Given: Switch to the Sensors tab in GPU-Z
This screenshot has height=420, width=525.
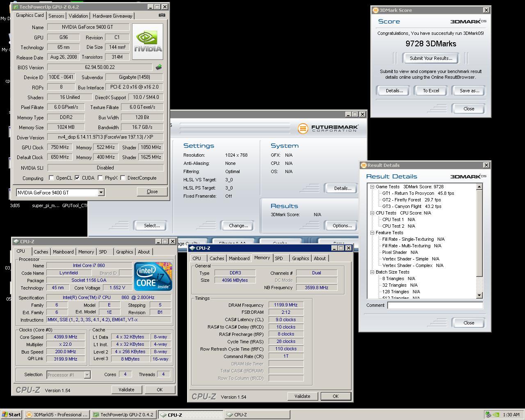Looking at the screenshot, I should pyautogui.click(x=56, y=16).
